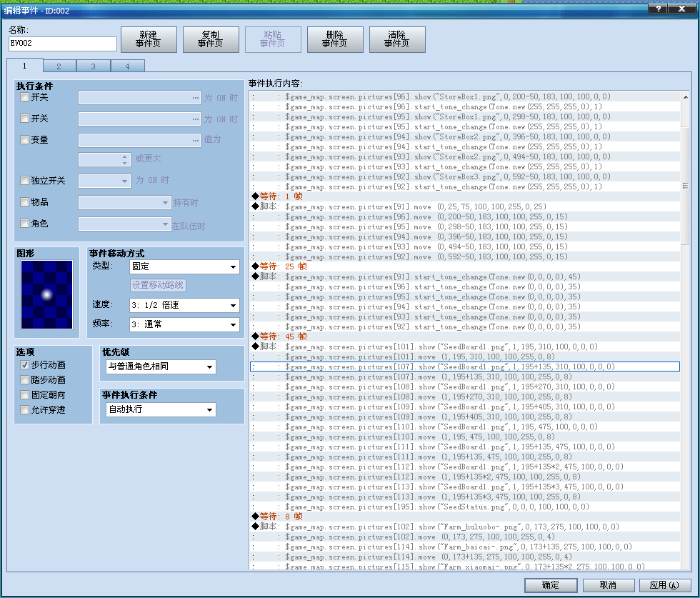The height and width of the screenshot is (598, 700).
Task: Uncheck the 步行动画 option
Action: tap(25, 365)
